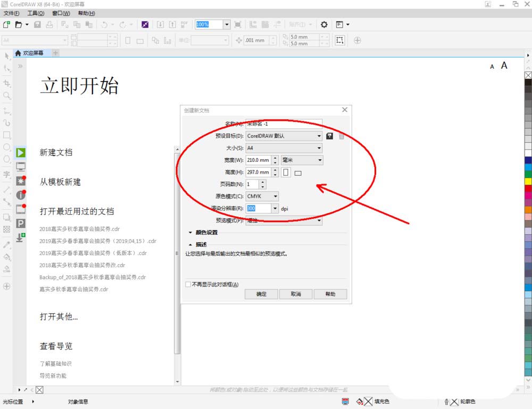Open the rendering resolution dropdown arrow
Image resolution: width=532 pixels, height=409 pixels.
(275, 209)
